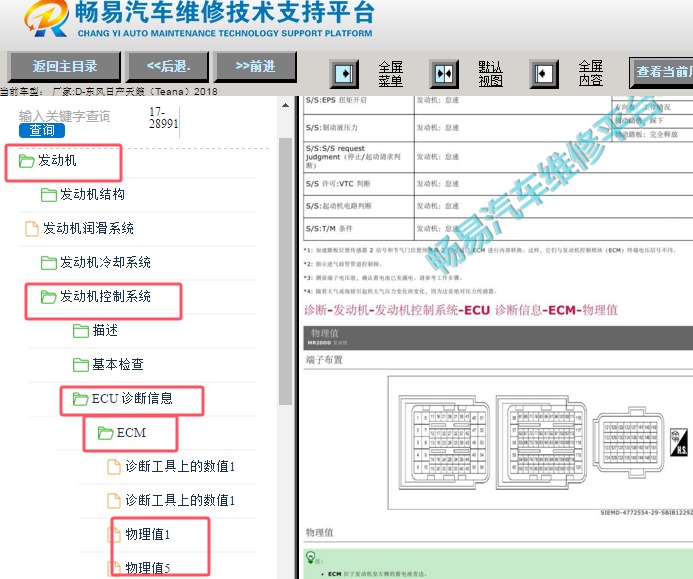Expand the 基本检查 folder icon
The image size is (693, 579).
pos(81,365)
